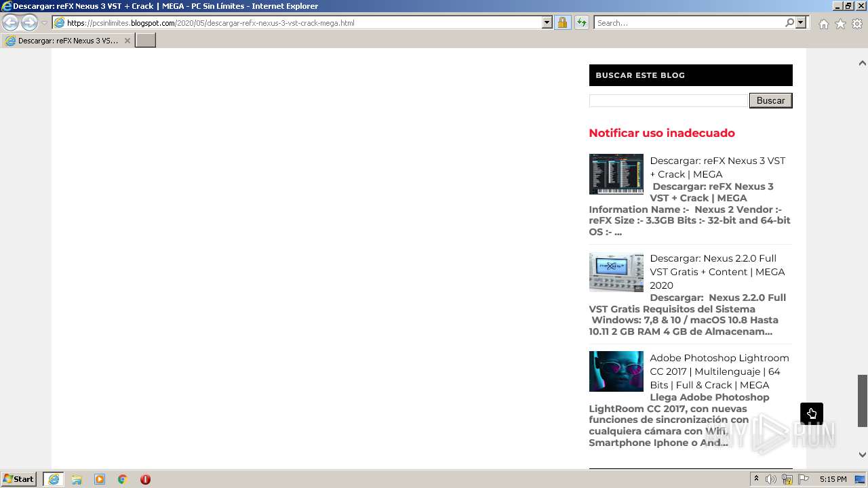
Task: Click the Buscar button
Action: click(770, 100)
